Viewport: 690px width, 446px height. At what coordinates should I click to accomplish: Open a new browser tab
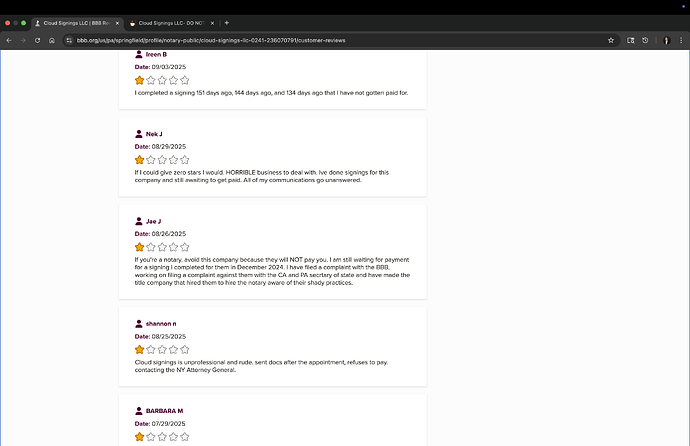227,22
